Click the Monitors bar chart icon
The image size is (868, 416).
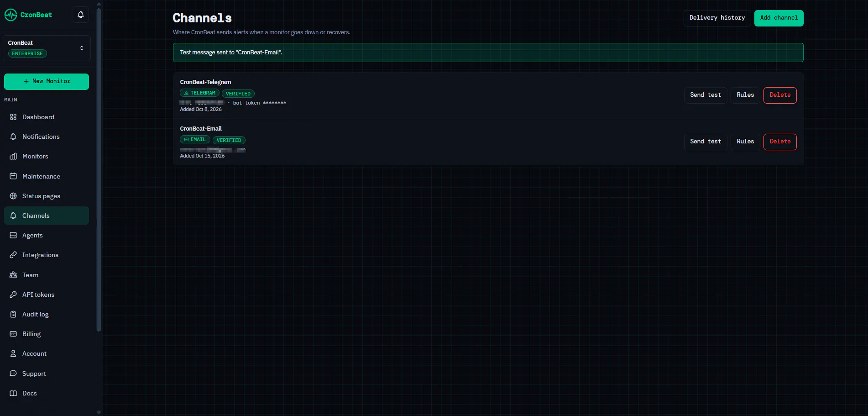point(13,156)
